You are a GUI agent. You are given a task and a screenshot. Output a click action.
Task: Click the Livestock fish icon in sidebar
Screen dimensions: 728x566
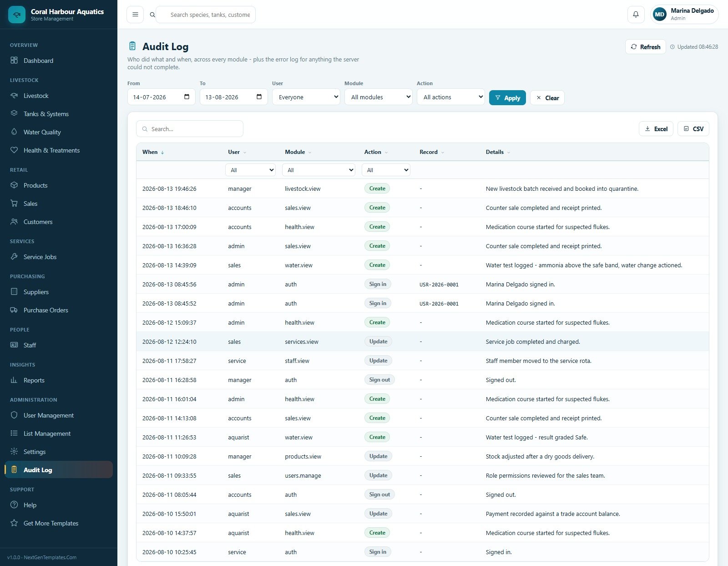click(x=14, y=96)
